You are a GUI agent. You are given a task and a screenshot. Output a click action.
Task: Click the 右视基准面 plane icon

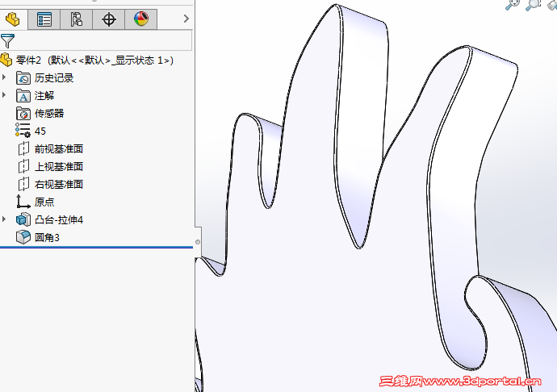point(23,184)
